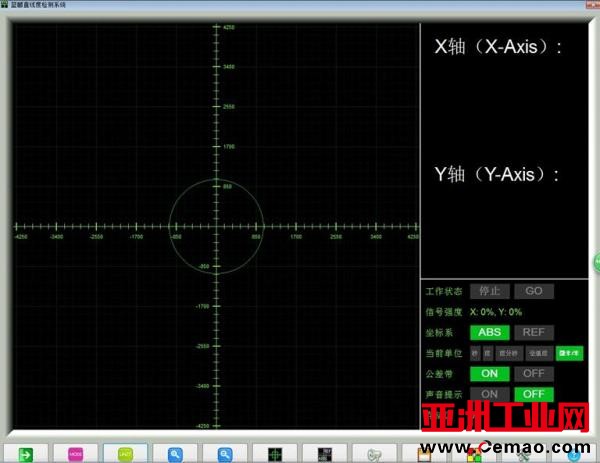Select the 度 unit button
This screenshot has height=463, width=600.
(488, 353)
